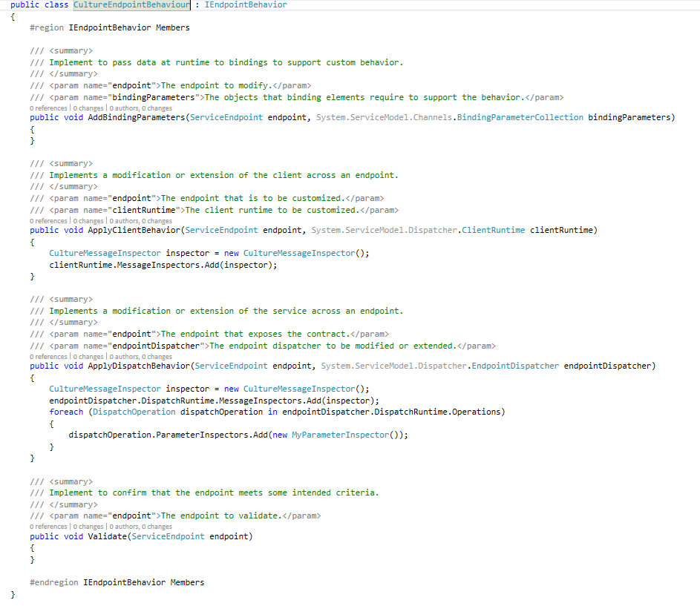Click the EndpointDispatcher type name
Image resolution: width=700 pixels, height=606 pixels.
coord(515,366)
